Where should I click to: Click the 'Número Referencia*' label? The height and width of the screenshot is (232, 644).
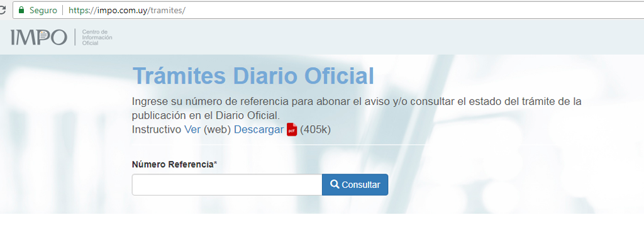(x=175, y=165)
